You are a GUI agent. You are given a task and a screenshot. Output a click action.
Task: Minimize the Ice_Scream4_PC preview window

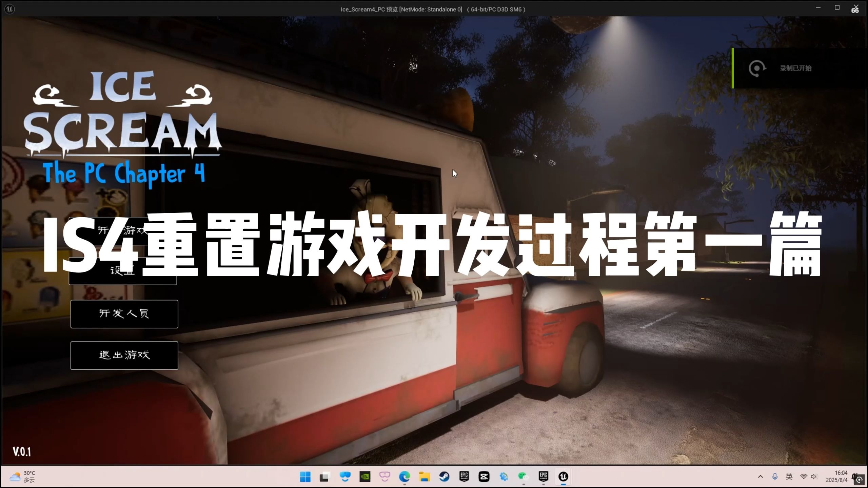(818, 7)
